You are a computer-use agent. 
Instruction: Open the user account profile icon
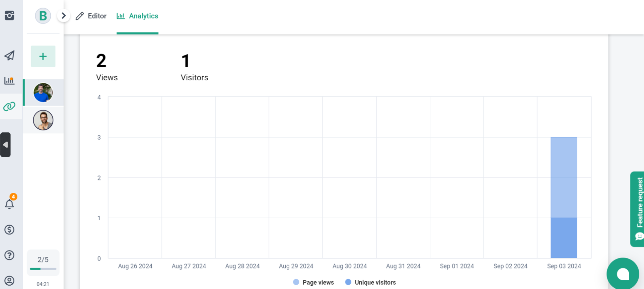point(10,280)
